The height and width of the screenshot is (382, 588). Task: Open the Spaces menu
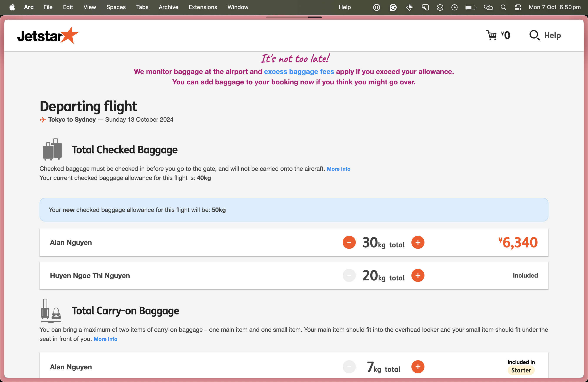coord(116,7)
